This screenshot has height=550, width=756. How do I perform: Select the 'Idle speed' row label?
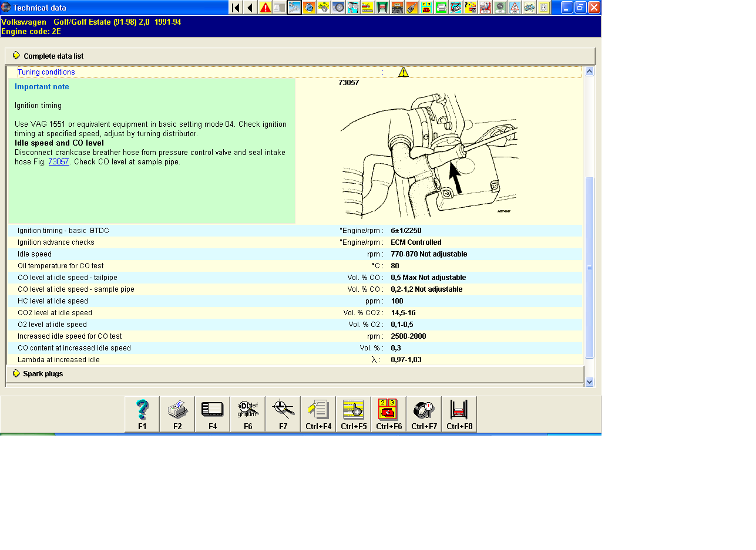pyautogui.click(x=35, y=254)
